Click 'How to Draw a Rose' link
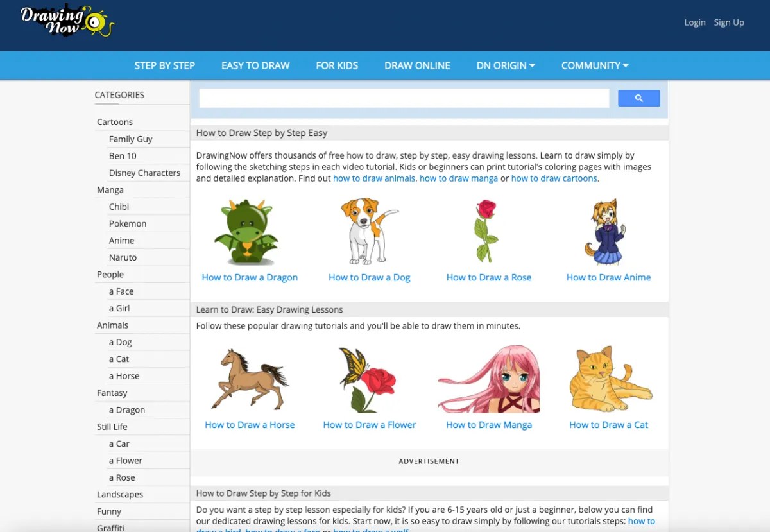The image size is (770, 532). click(489, 277)
